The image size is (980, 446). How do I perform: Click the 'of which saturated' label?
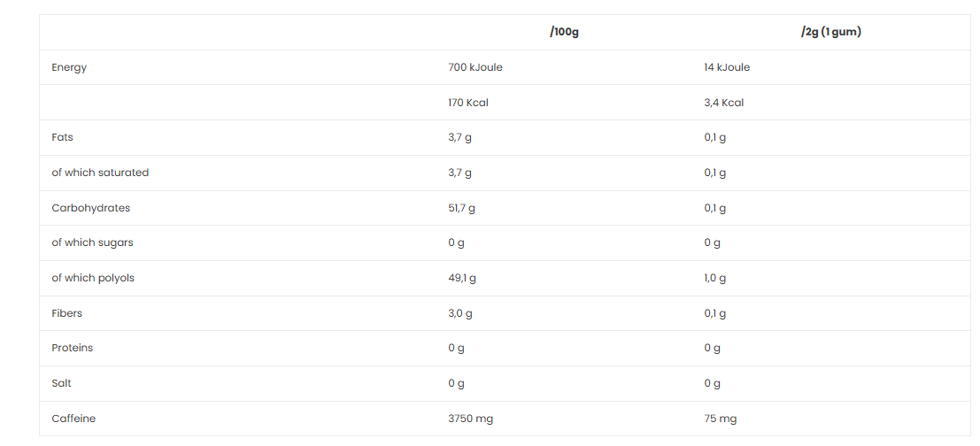[x=100, y=173]
